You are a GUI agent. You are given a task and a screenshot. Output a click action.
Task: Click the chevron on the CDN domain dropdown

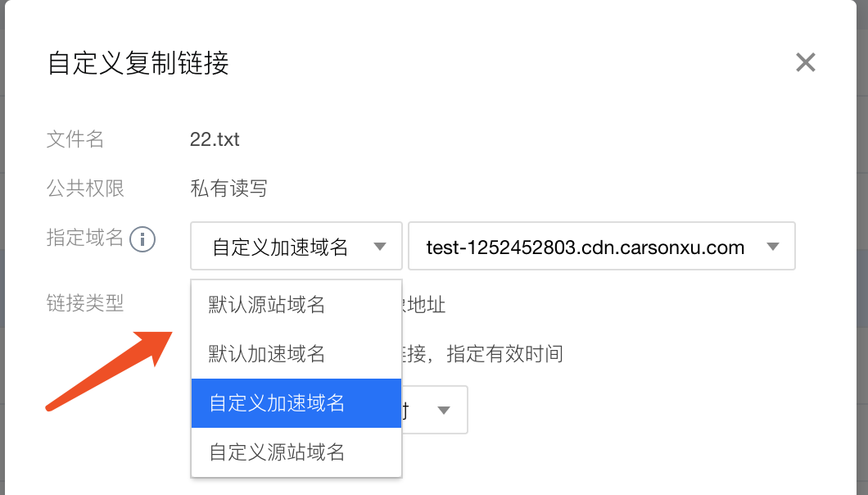click(x=774, y=246)
